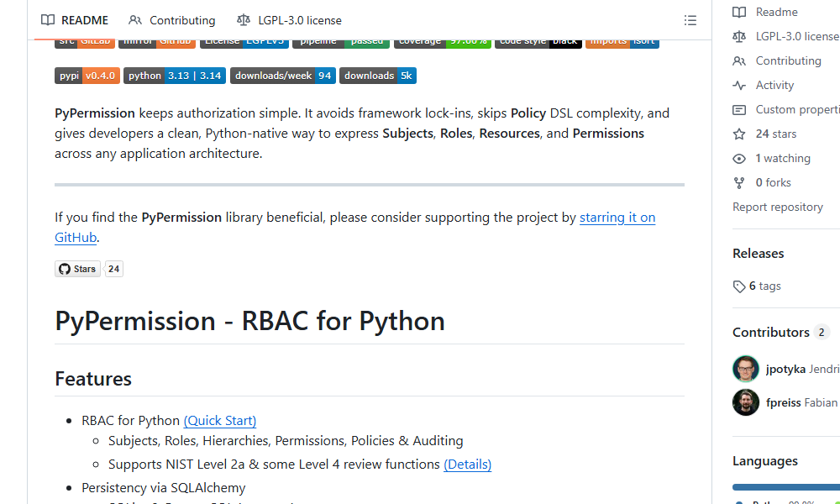Click the GitHub Stars button badge
The width and height of the screenshot is (840, 504).
pos(77,269)
